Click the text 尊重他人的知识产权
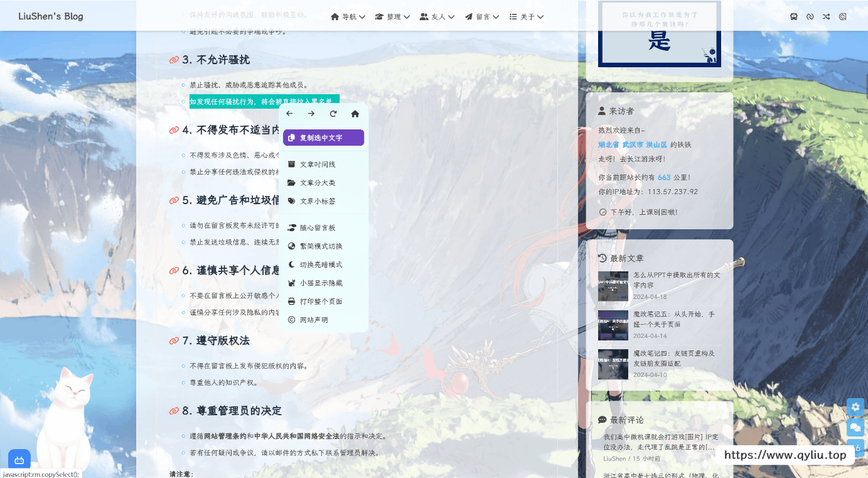868x478 pixels. [x=223, y=383]
